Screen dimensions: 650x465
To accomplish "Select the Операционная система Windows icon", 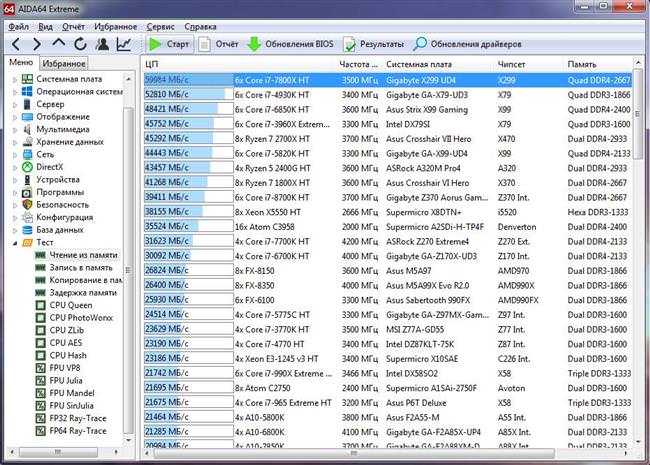I will tap(27, 91).
